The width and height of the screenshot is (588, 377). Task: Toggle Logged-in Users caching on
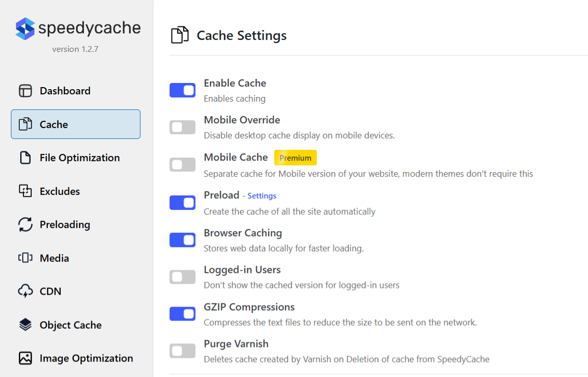(182, 277)
